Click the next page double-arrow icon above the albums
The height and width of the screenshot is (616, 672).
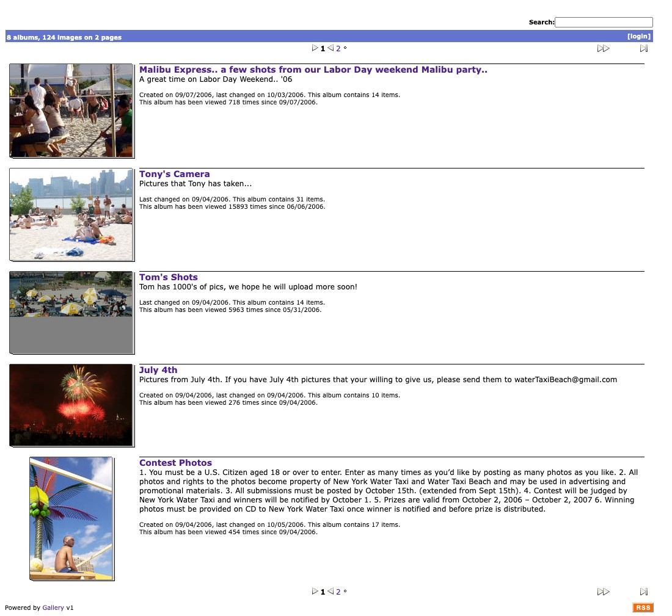[603, 48]
